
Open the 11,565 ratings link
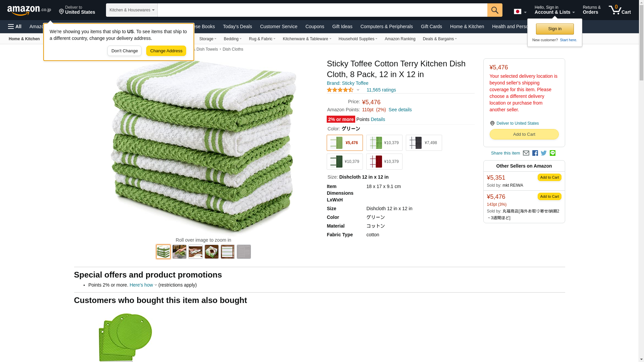click(x=381, y=90)
